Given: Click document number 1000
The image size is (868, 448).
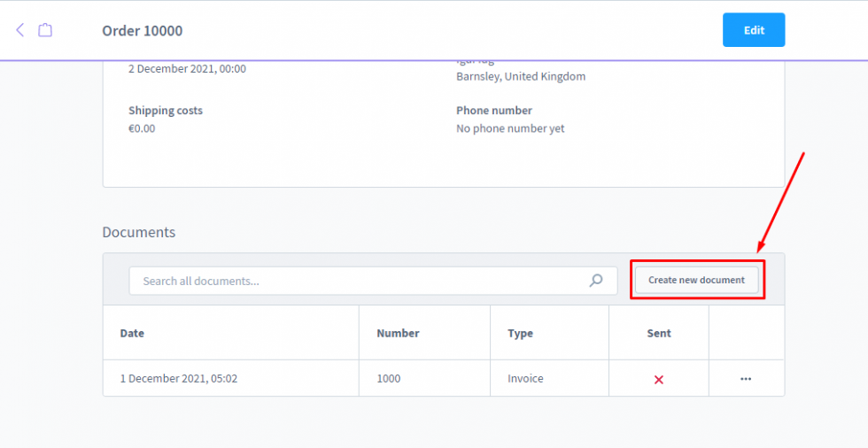Looking at the screenshot, I should (389, 379).
